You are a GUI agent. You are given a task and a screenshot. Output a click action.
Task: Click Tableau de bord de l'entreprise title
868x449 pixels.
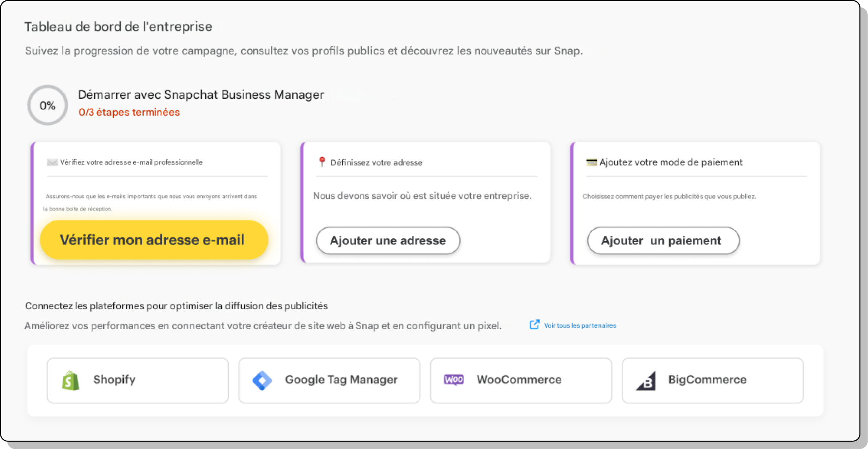point(118,27)
